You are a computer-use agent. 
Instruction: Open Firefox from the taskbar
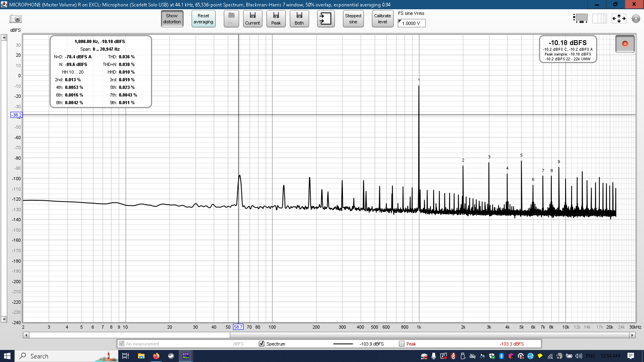click(x=156, y=356)
